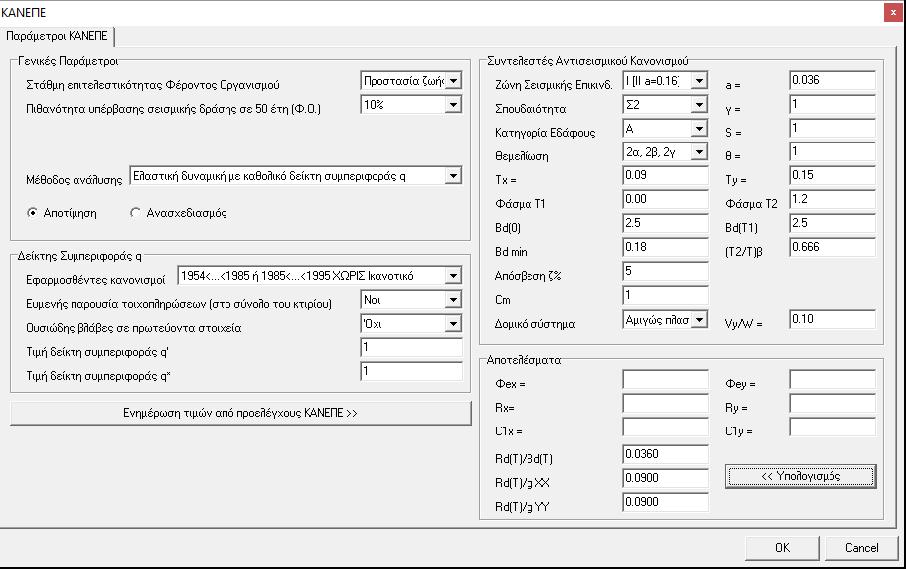Click the Bd(T1) input field

click(x=832, y=224)
